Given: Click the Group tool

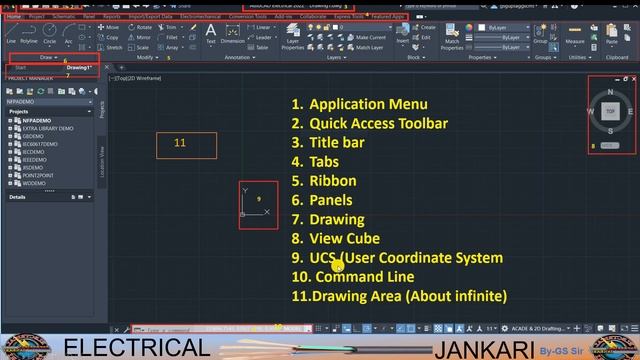Looking at the screenshot, I should [x=540, y=33].
